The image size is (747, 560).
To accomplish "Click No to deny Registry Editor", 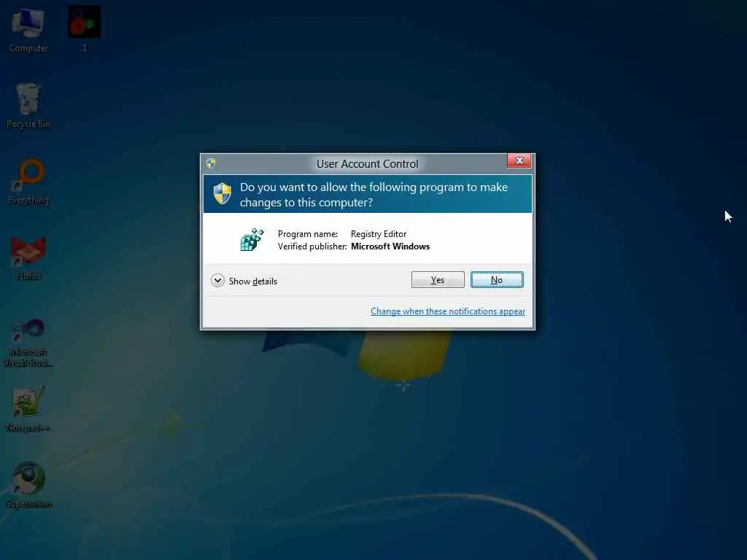I will coord(496,279).
